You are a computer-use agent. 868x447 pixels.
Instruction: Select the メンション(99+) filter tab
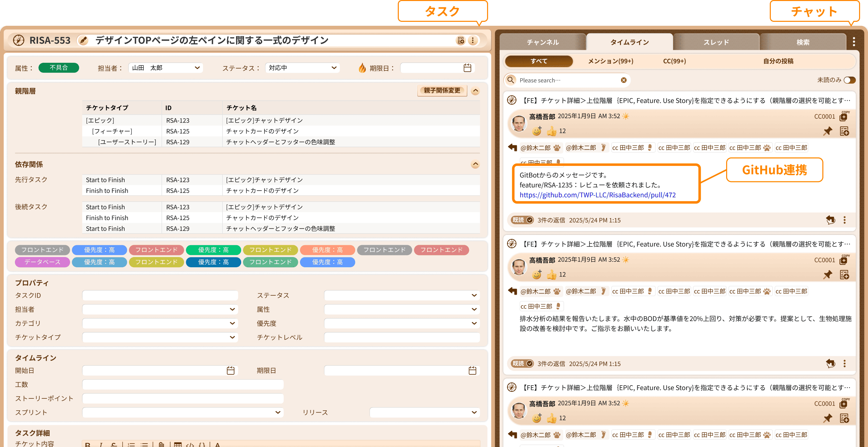point(610,61)
